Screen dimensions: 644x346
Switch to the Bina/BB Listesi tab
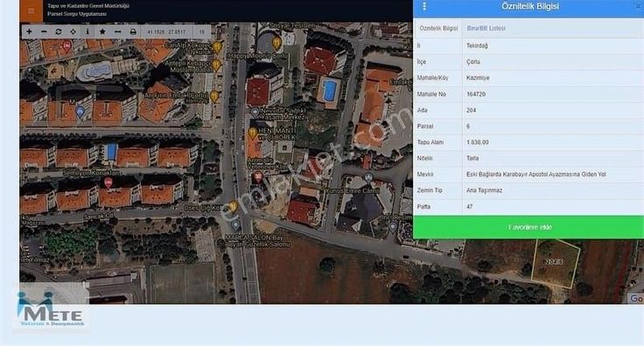click(486, 28)
